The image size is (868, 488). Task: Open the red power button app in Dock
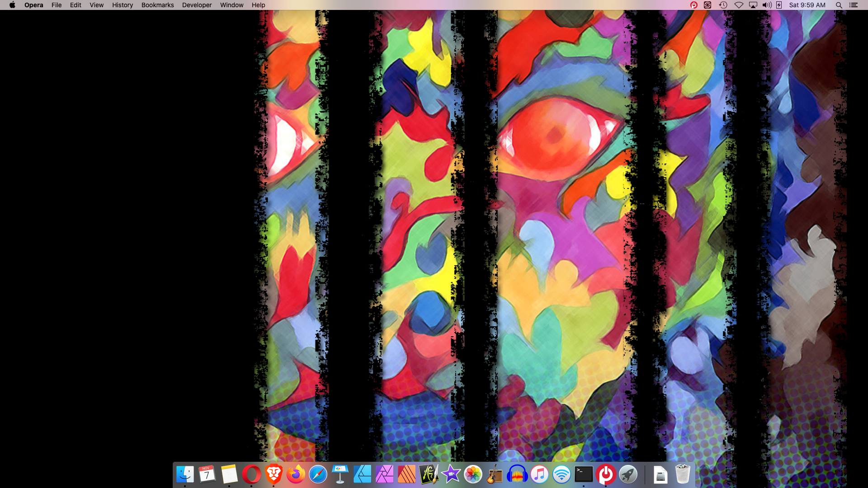pyautogui.click(x=606, y=474)
